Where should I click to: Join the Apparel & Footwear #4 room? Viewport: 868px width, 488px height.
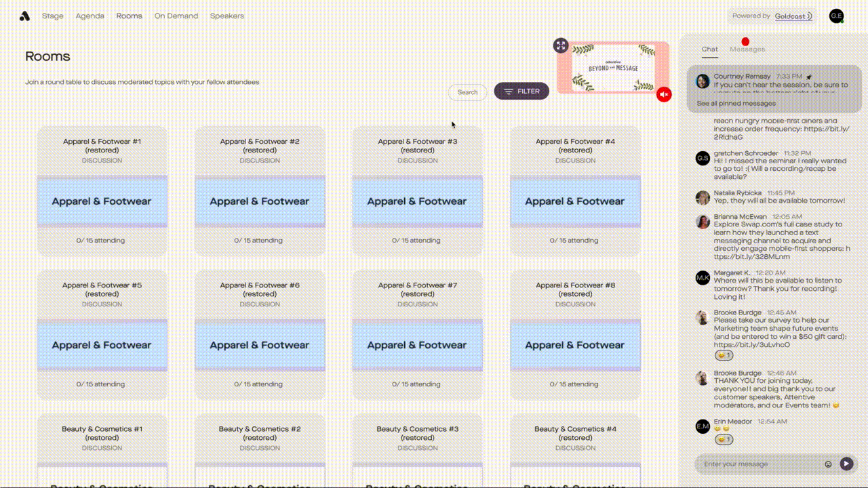click(575, 190)
